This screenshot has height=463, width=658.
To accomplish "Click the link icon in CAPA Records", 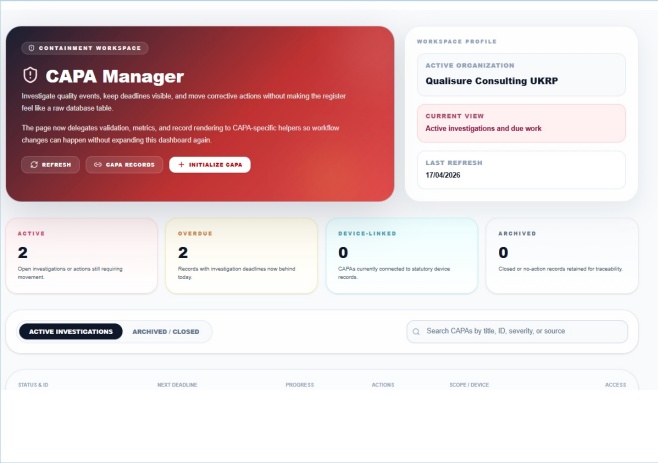I will tap(98, 165).
